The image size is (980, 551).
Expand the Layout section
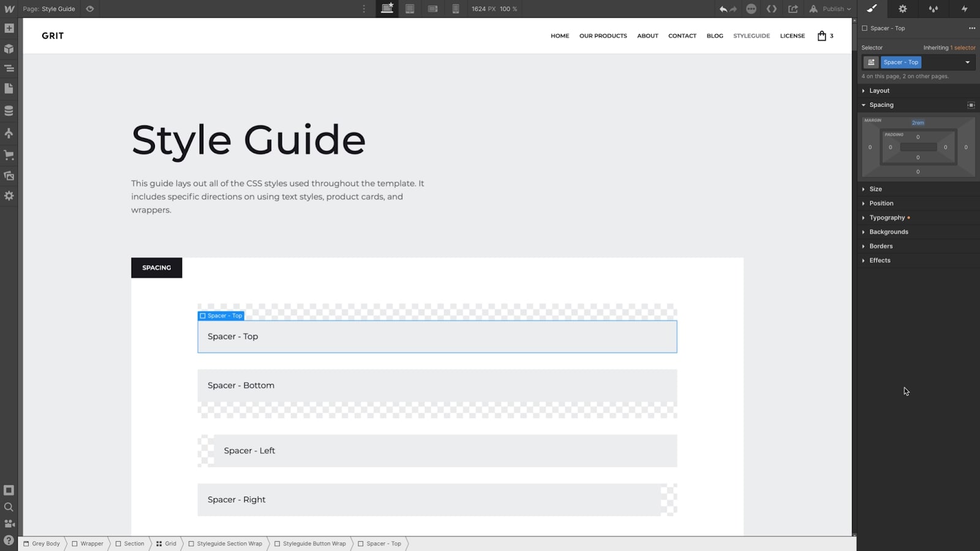click(x=918, y=91)
